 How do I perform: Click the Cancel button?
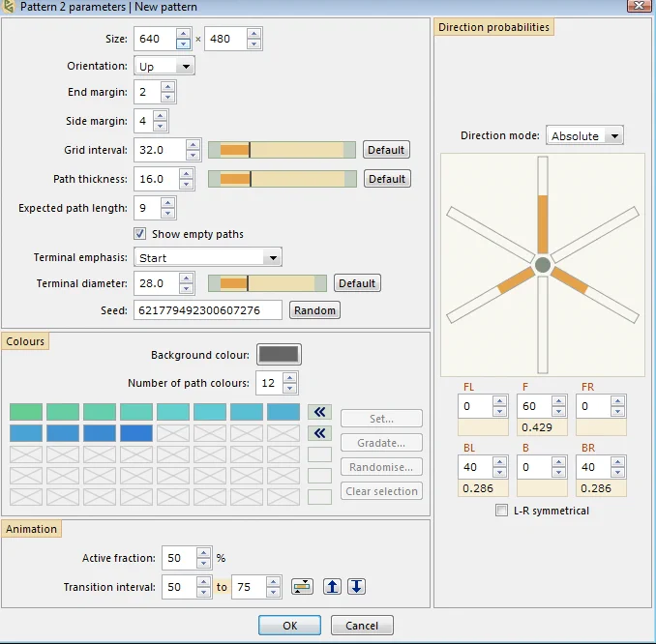(362, 626)
